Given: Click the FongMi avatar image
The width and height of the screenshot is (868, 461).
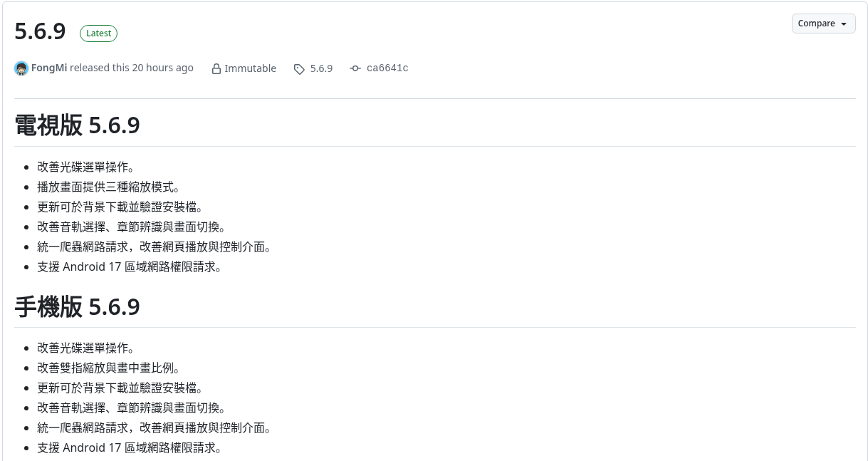Looking at the screenshot, I should [21, 68].
